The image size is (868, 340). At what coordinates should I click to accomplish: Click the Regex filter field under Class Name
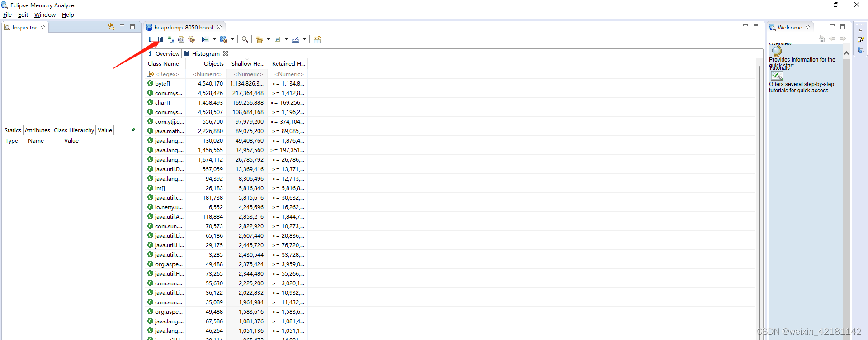tap(167, 74)
